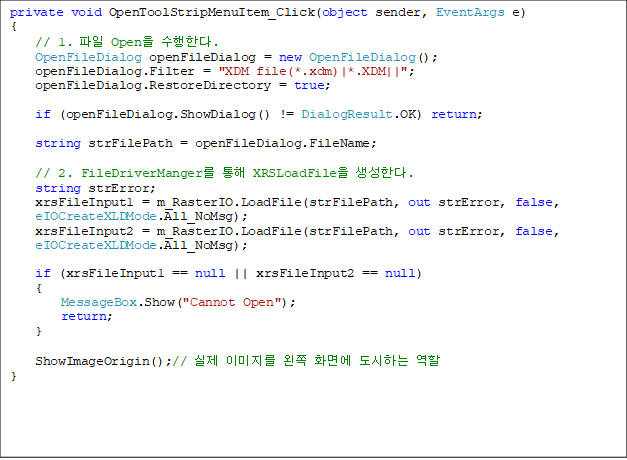The height and width of the screenshot is (460, 627).
Task: Click the 'new OpenFileDialog()' constructor call
Action: point(358,58)
